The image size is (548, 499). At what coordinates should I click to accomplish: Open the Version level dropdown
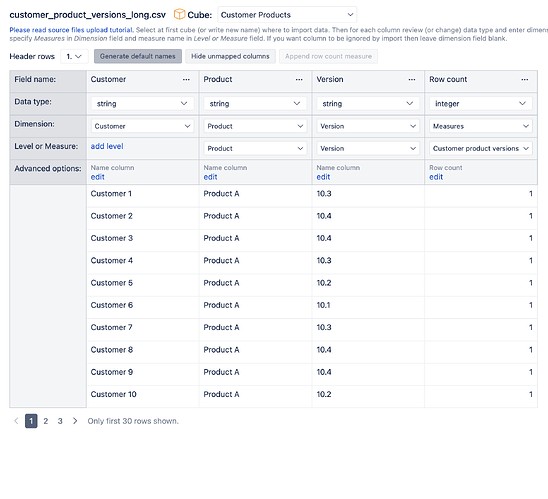pos(368,149)
